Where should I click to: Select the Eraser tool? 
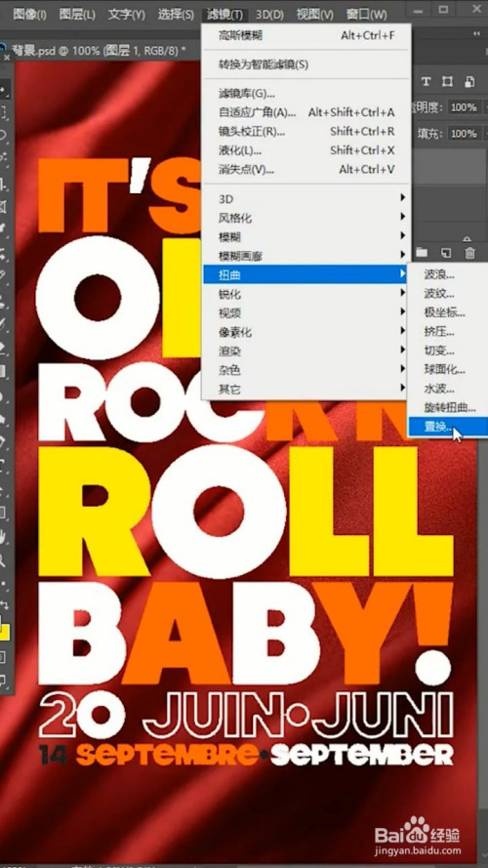click(3, 348)
